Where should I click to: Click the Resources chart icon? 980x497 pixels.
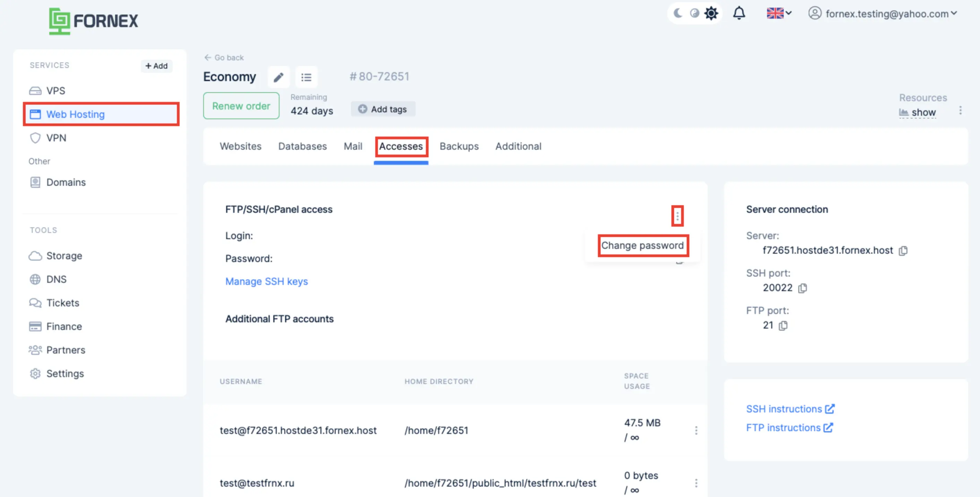(903, 113)
